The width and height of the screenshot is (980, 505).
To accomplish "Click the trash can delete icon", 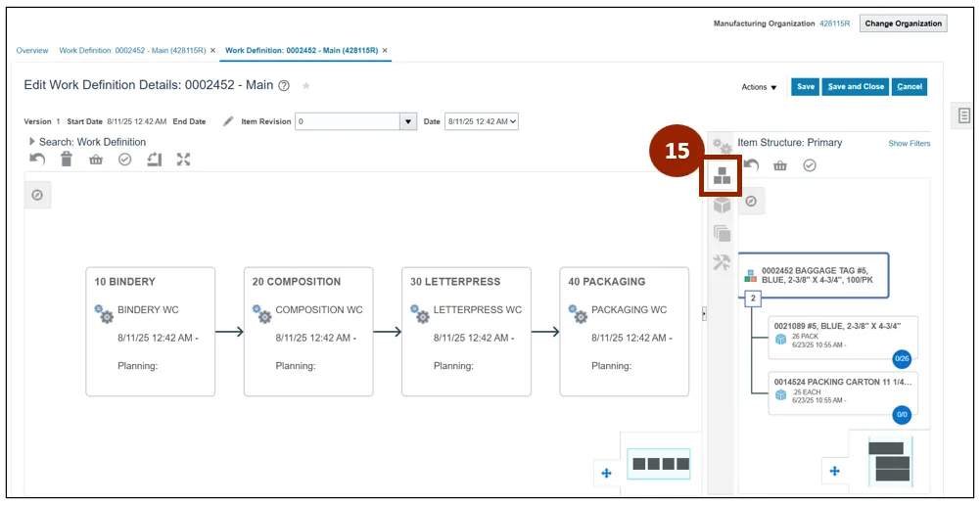I will coord(67,160).
